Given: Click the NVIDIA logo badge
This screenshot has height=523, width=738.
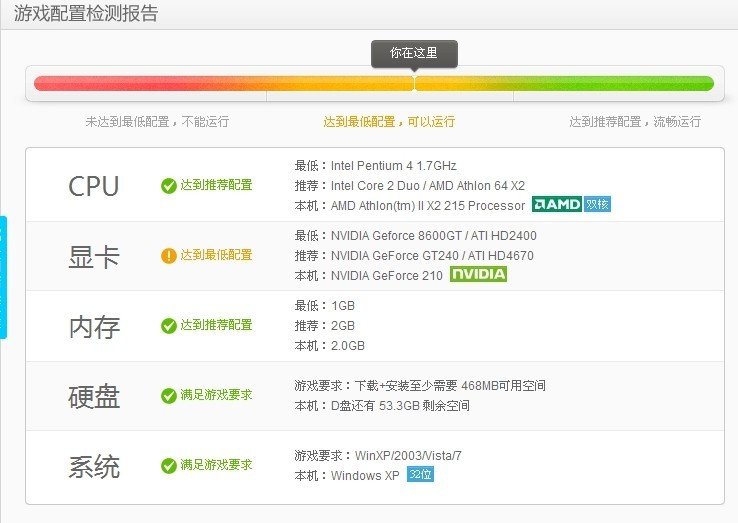Looking at the screenshot, I should 478,274.
